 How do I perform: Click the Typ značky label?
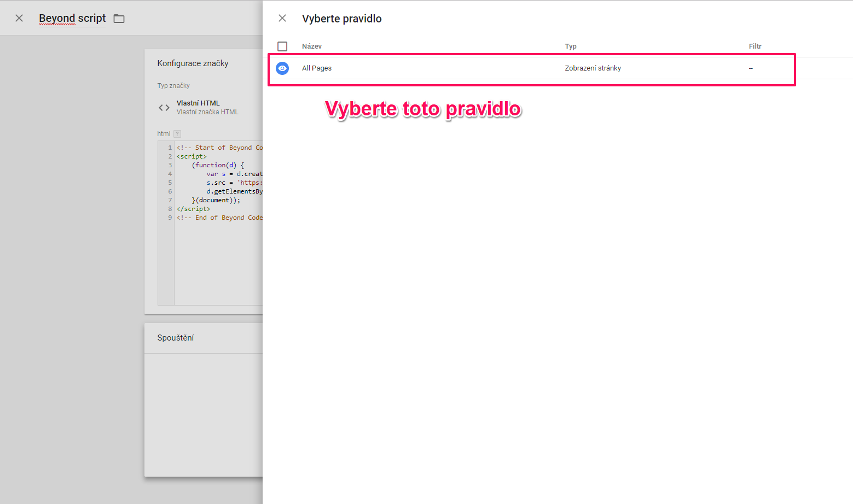[173, 86]
